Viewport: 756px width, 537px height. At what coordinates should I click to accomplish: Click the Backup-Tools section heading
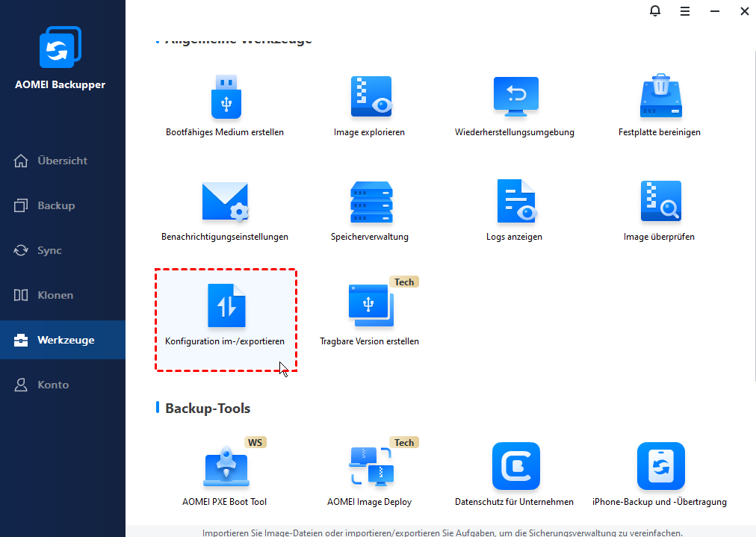(x=208, y=409)
